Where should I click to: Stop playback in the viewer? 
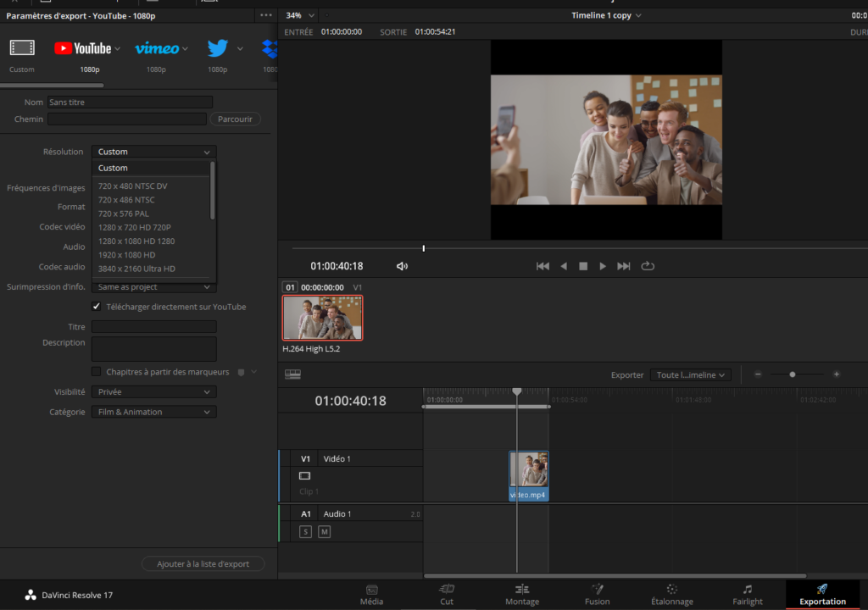583,266
